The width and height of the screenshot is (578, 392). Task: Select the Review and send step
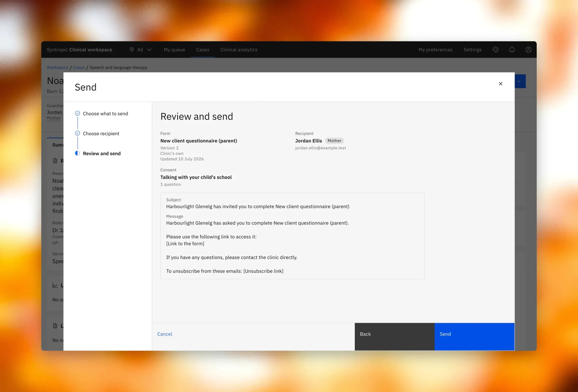102,153
